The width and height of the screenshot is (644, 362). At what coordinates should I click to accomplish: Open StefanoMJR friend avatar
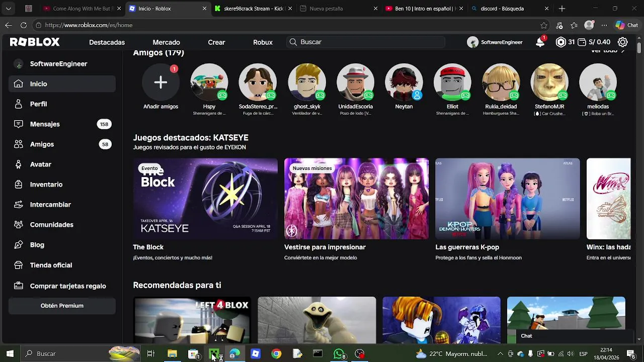click(549, 82)
